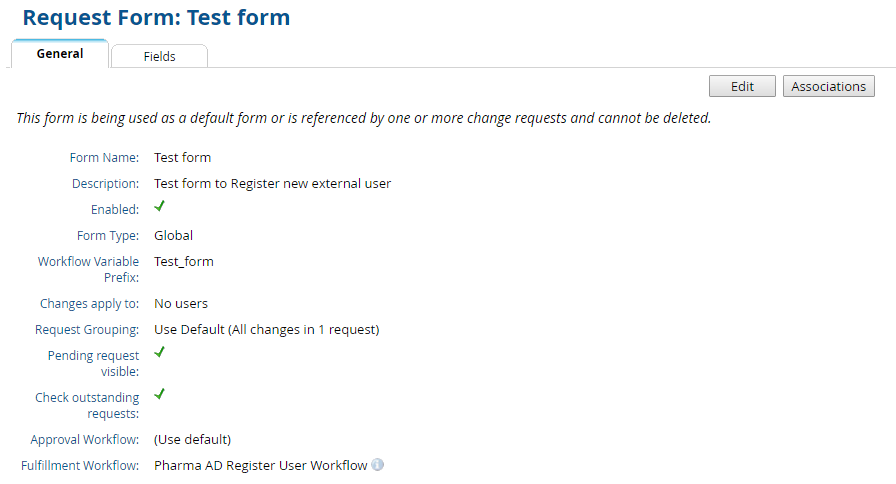Viewport: 896px width, 484px height.
Task: Click the Check outstanding requests checkmark
Action: click(159, 394)
